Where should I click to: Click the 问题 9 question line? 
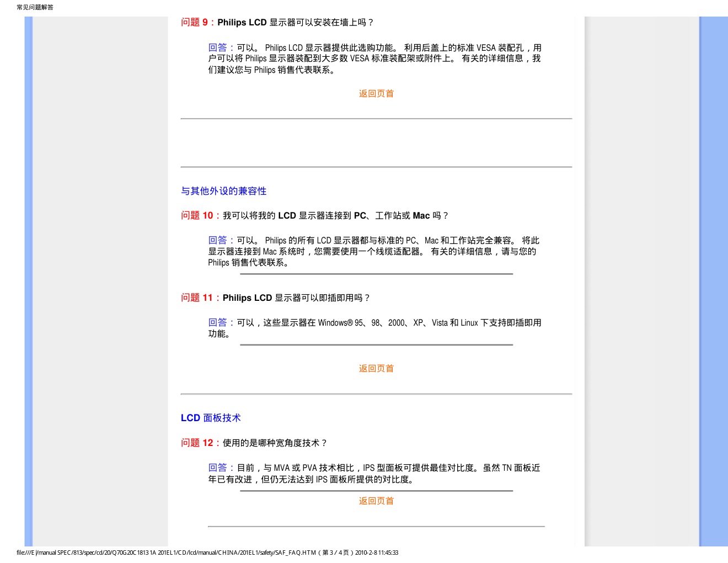pyautogui.click(x=277, y=23)
